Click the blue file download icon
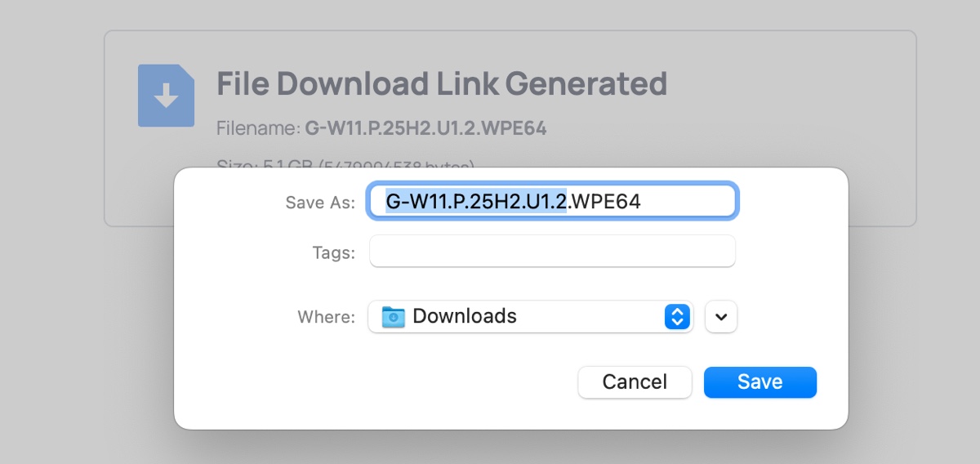980x464 pixels. [166, 96]
